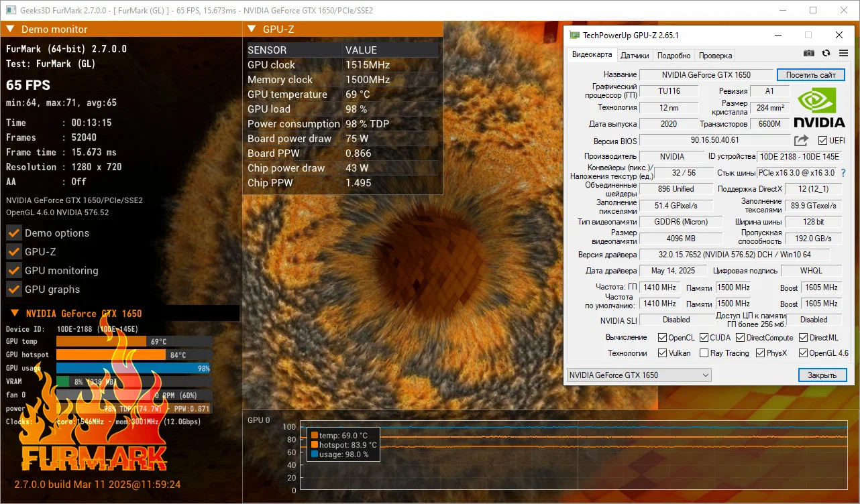The height and width of the screenshot is (504, 860).
Task: Switch to the Проверка tab
Action: click(x=715, y=56)
